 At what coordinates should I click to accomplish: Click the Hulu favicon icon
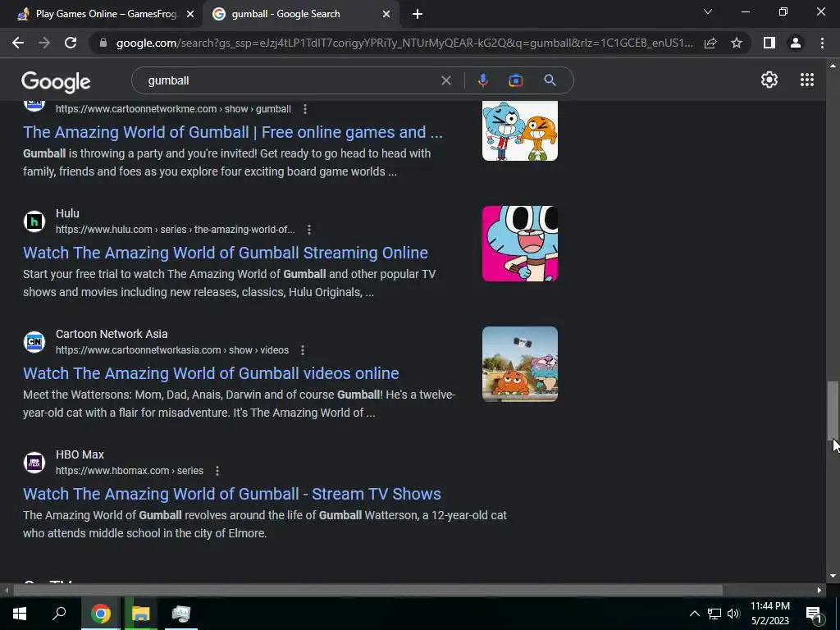pyautogui.click(x=34, y=221)
